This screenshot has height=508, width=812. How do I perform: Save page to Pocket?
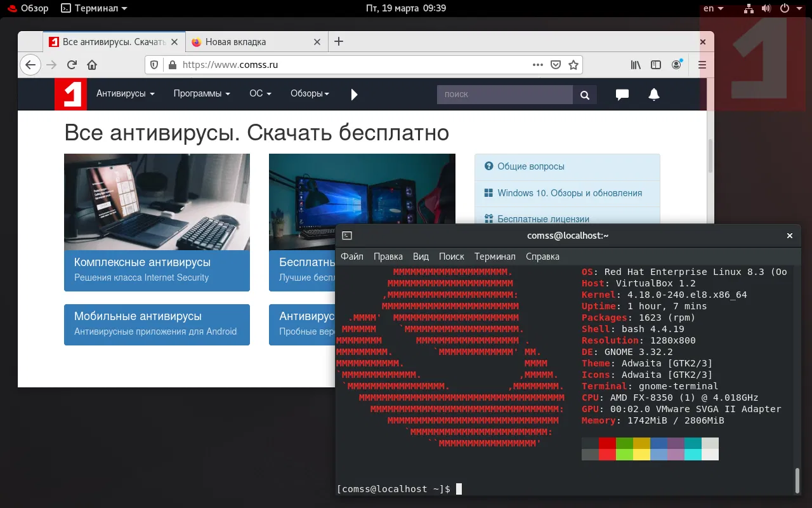[x=556, y=65]
